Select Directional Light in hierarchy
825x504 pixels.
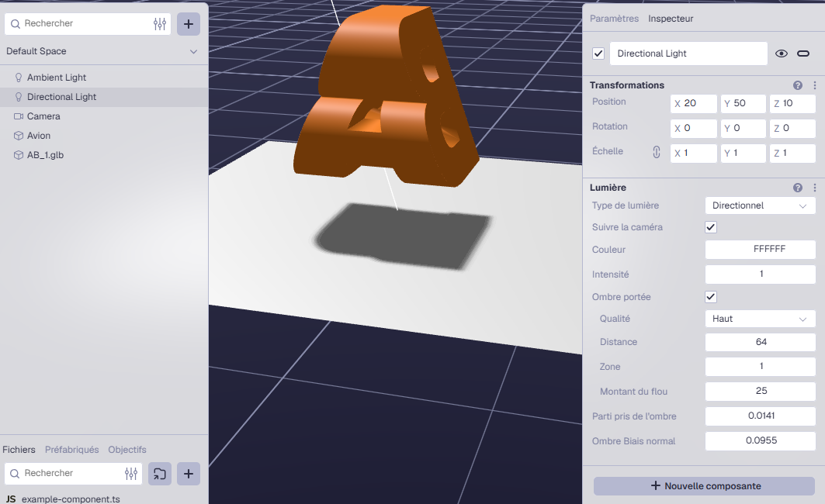click(104, 97)
